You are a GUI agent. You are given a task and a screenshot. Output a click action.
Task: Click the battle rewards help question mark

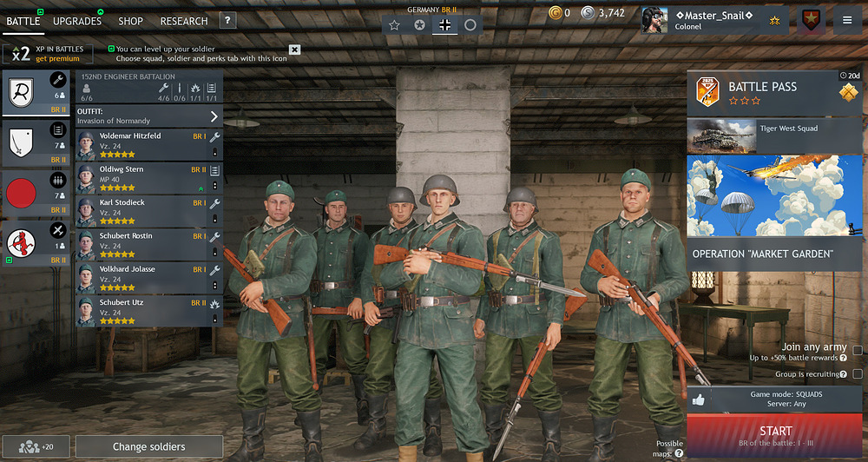(x=843, y=358)
